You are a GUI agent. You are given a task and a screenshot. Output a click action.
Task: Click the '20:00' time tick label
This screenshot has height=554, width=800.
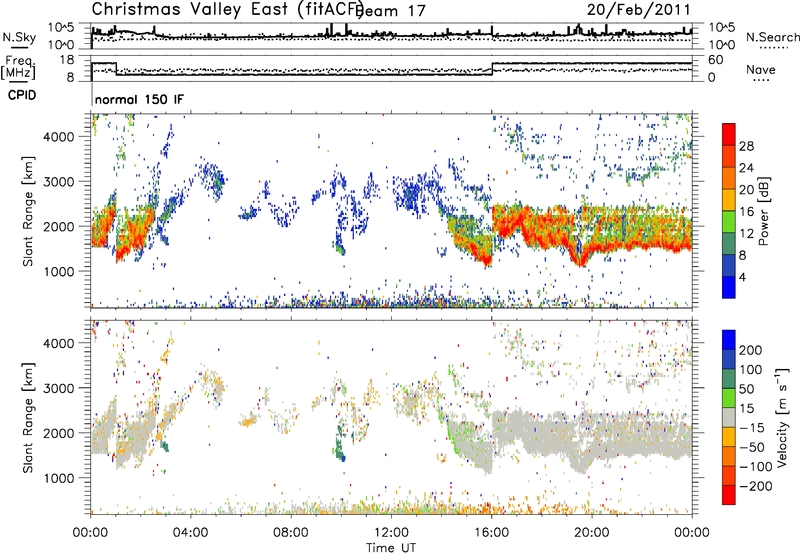click(591, 533)
